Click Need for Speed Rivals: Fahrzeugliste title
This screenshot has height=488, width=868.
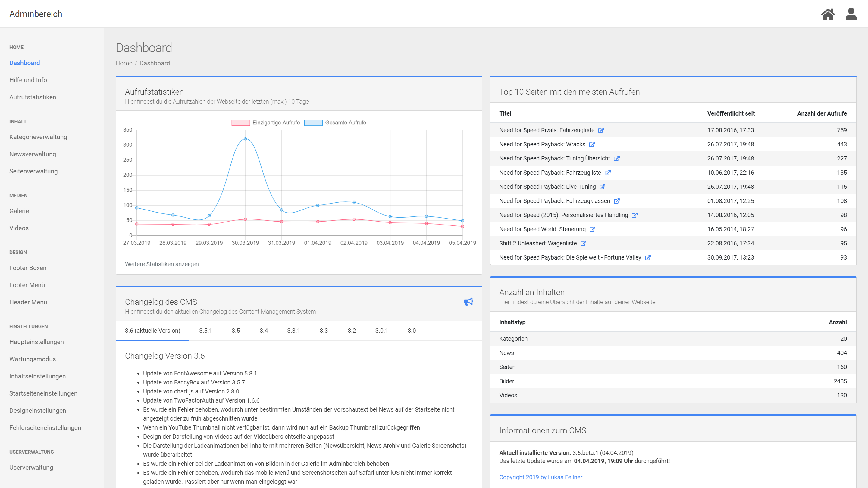[547, 130]
